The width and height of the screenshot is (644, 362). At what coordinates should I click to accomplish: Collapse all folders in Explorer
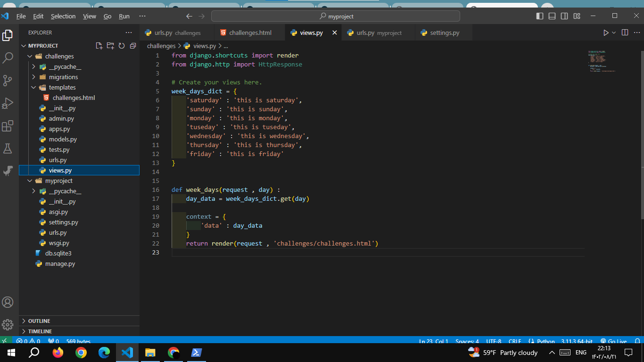pos(133,46)
